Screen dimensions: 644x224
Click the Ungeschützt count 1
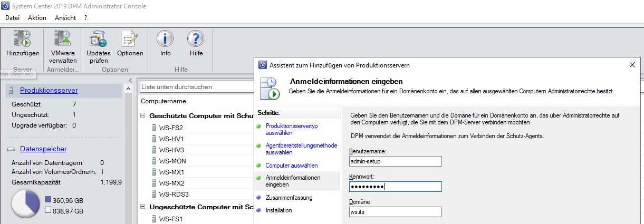pos(74,114)
